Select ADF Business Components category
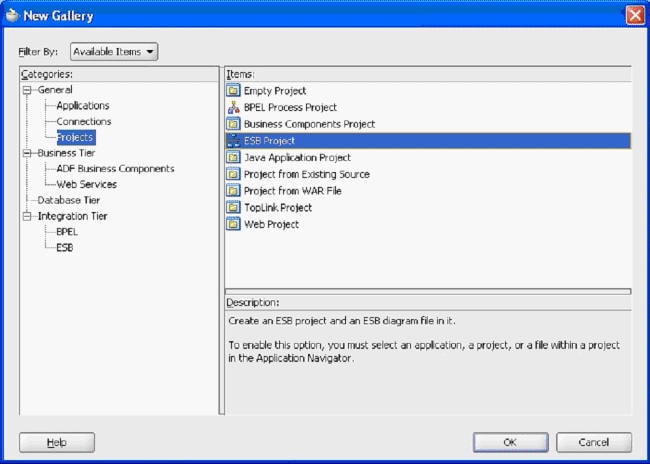Screen dimensions: 650x464 coord(115,169)
